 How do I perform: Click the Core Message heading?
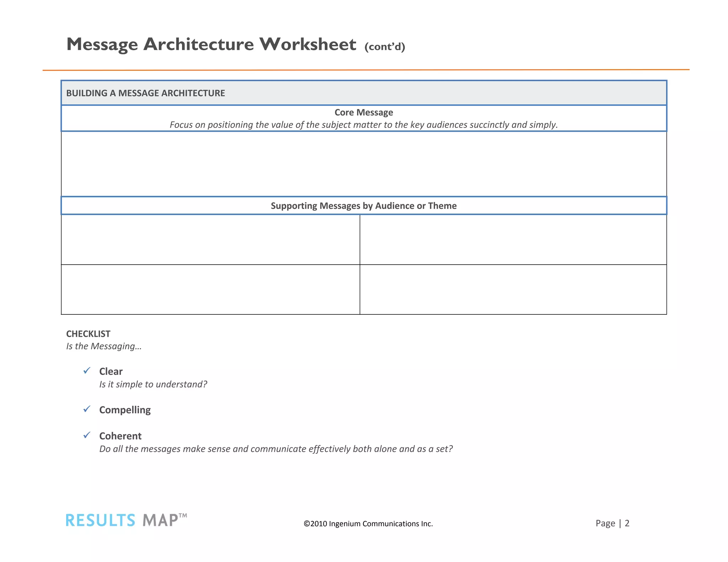click(364, 113)
